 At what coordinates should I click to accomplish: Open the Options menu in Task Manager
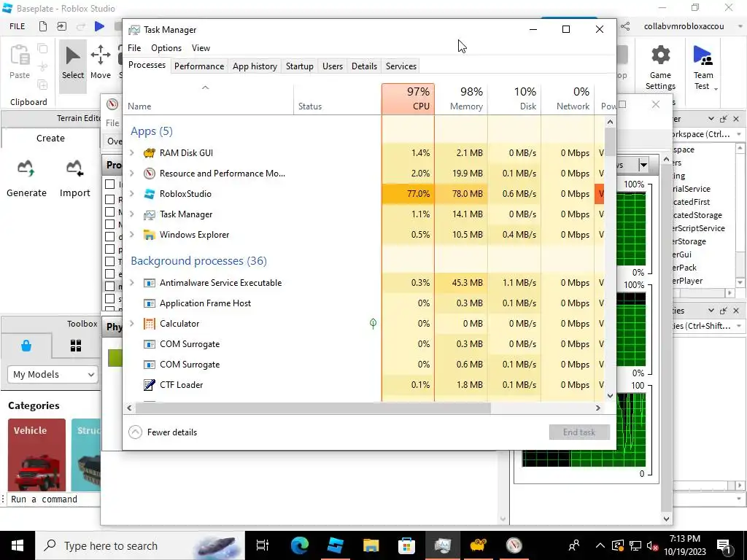click(166, 48)
